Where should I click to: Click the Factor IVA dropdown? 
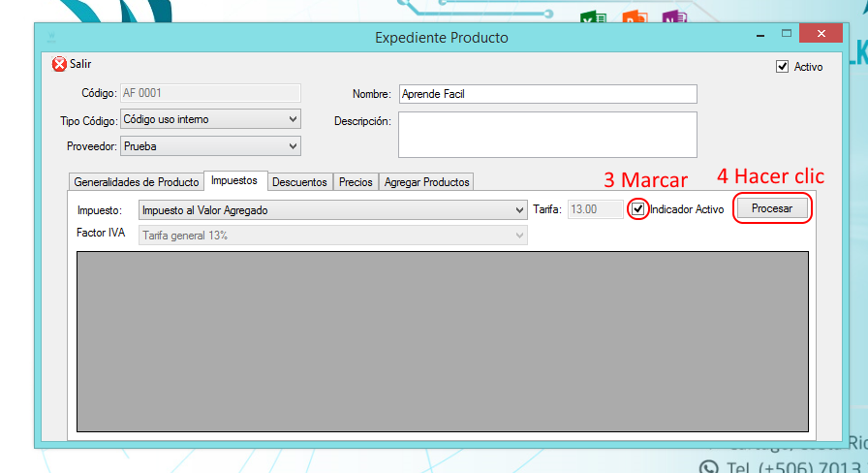coord(332,236)
